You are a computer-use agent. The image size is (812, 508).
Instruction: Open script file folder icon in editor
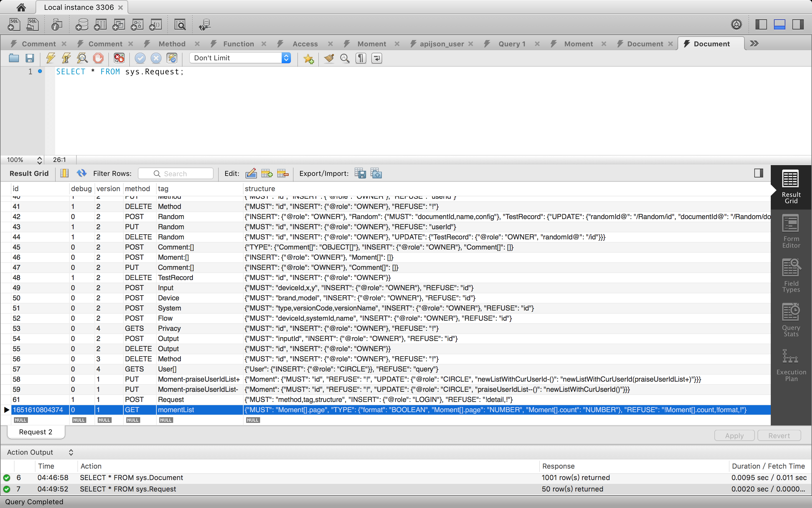(14, 58)
